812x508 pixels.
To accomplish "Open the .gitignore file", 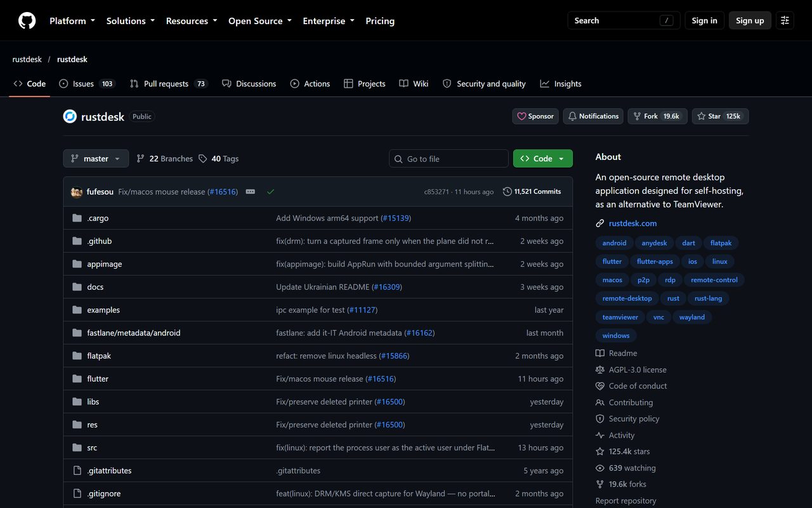I will [x=103, y=494].
